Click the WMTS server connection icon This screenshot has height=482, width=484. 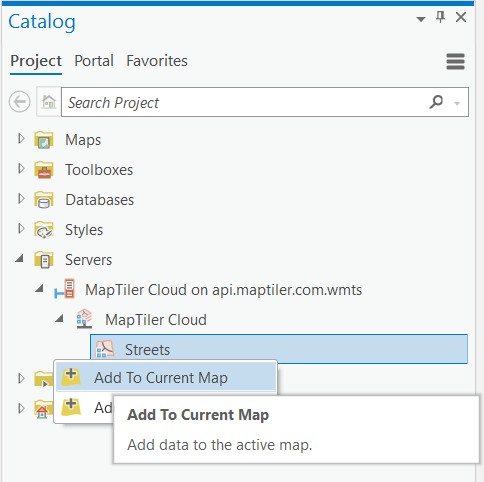pos(65,289)
